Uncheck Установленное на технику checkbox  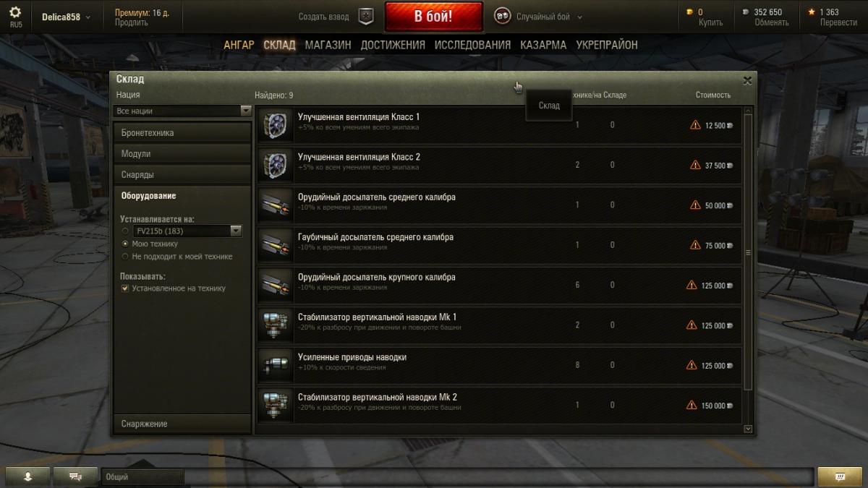(125, 288)
